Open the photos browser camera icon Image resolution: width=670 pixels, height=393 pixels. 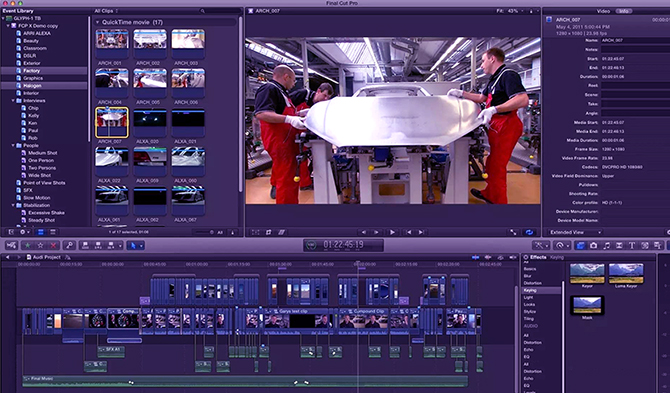[x=594, y=245]
